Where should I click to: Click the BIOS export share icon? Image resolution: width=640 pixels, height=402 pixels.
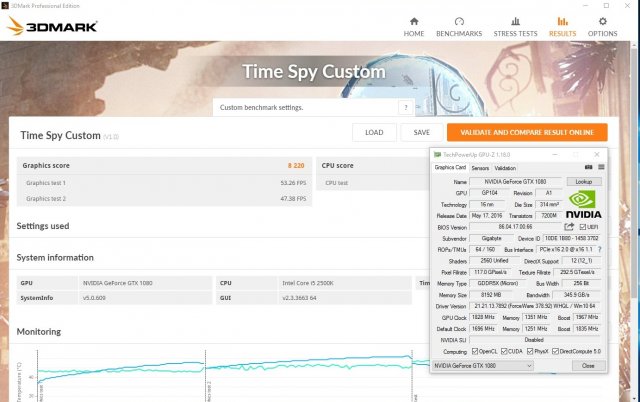(569, 227)
